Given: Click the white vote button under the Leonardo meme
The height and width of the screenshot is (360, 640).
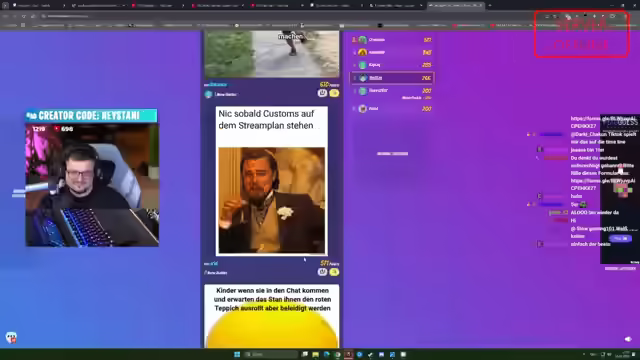Looking at the screenshot, I should pyautogui.click(x=322, y=272).
